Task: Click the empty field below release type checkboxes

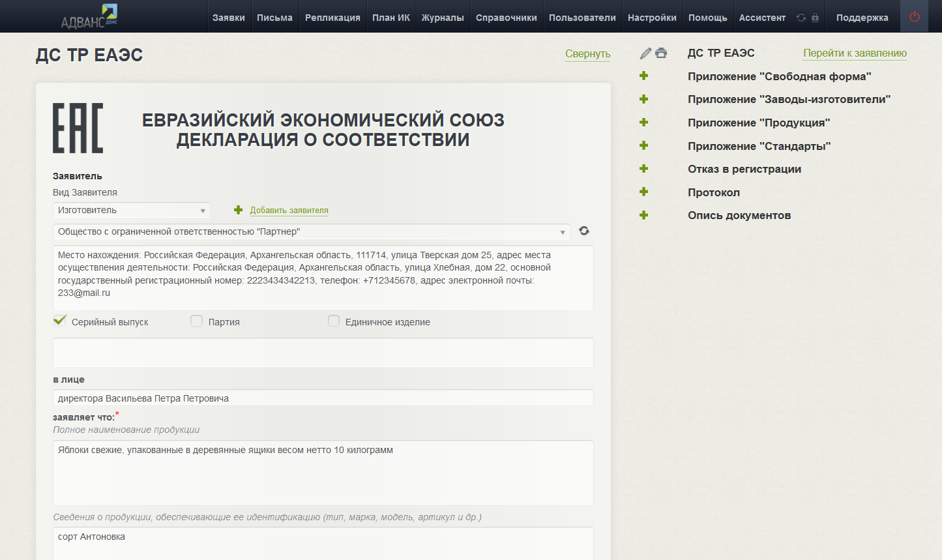Action: 323,353
